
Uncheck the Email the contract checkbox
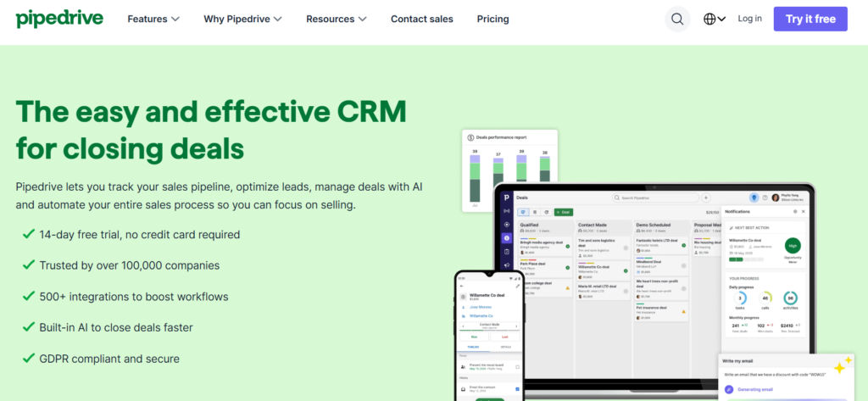point(518,389)
